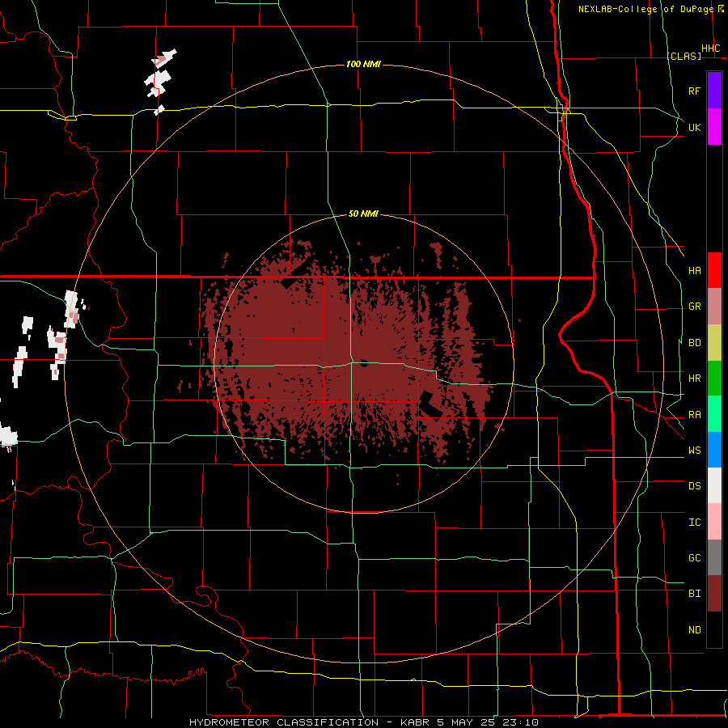
Task: Select the WS blue legend swatch
Action: tap(714, 450)
